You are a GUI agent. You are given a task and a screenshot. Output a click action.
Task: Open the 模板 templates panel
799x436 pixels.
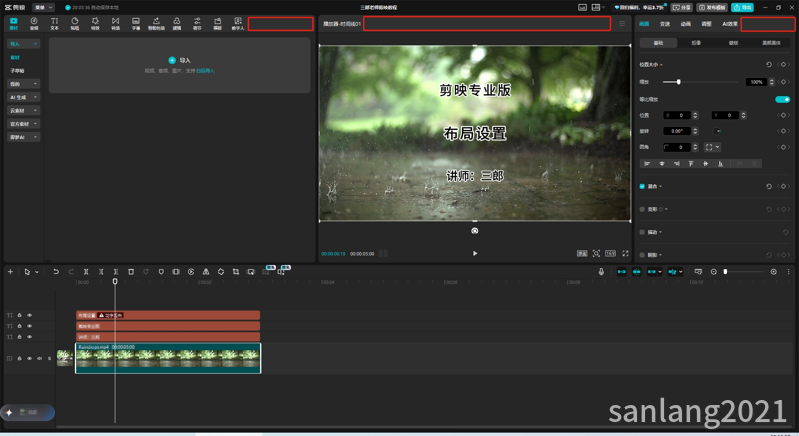point(218,23)
